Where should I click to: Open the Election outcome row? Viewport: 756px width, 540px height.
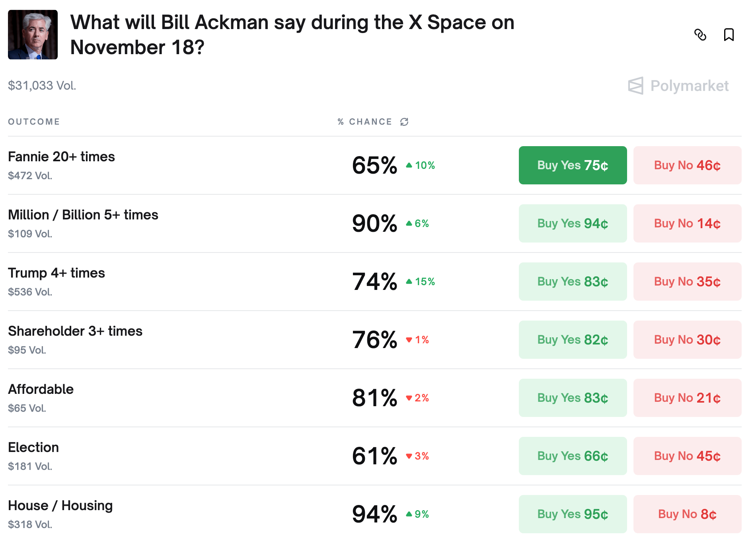(x=33, y=448)
